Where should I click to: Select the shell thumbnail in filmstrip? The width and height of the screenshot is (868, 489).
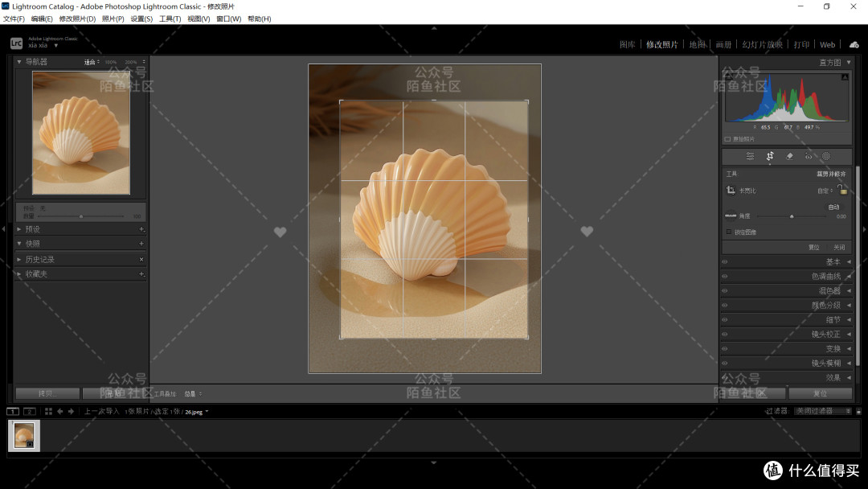point(24,435)
